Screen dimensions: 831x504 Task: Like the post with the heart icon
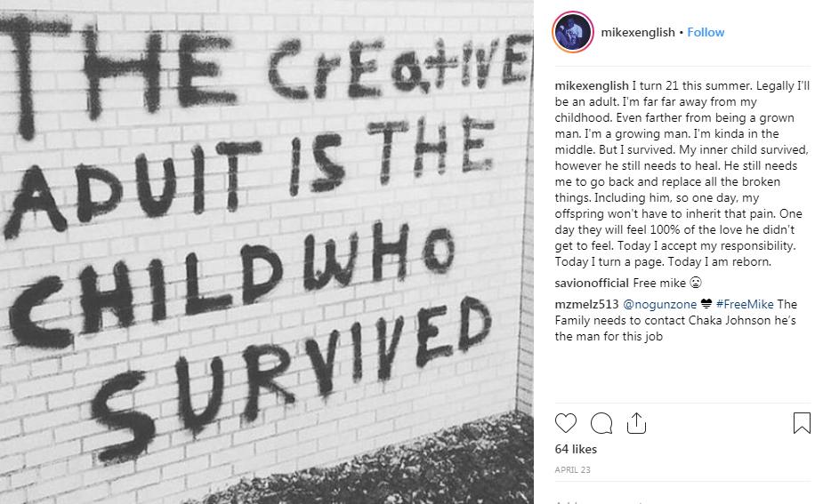click(x=566, y=423)
